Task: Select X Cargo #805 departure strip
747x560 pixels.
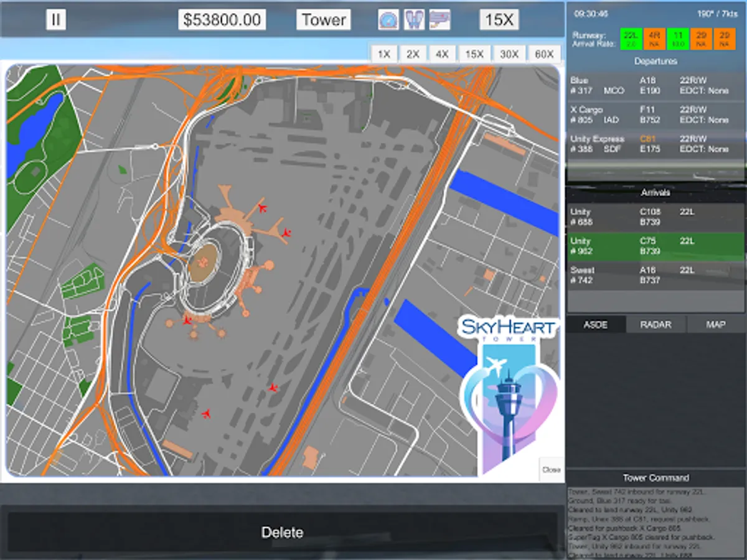Action: click(655, 115)
